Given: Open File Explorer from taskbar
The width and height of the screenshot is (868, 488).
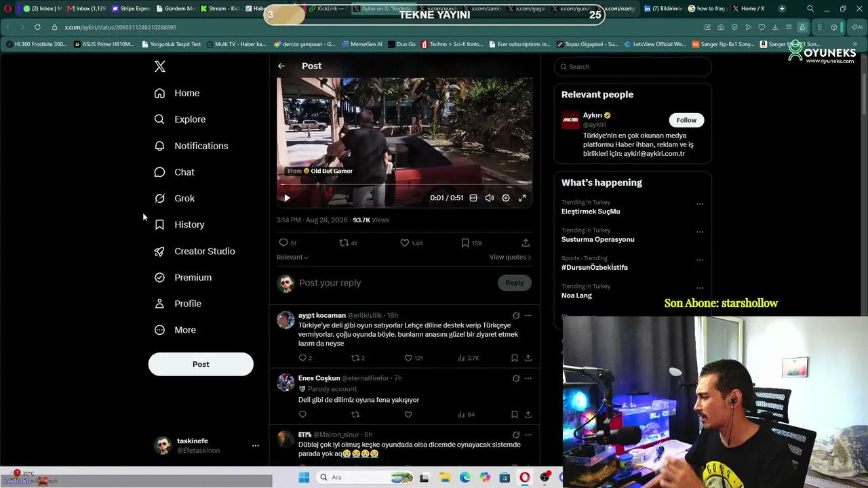Looking at the screenshot, I should tap(445, 477).
